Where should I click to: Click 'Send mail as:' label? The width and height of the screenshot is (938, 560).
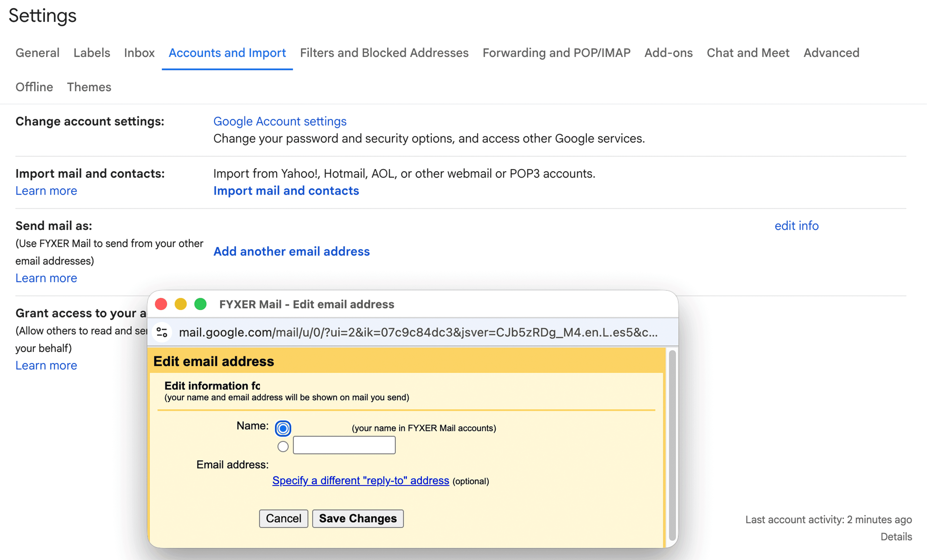pos(54,226)
